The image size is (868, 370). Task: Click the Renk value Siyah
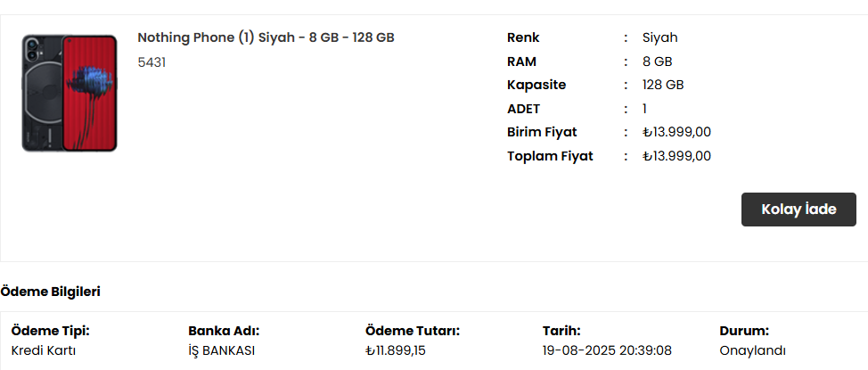[659, 38]
